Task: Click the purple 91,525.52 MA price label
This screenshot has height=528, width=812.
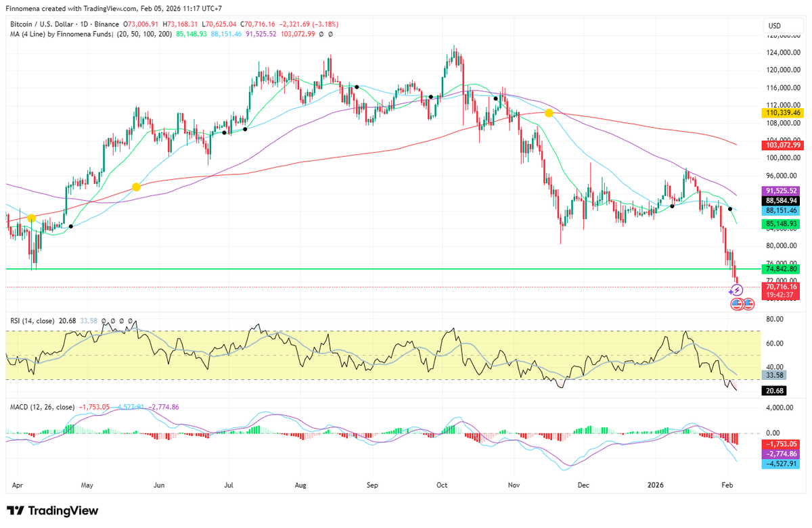Action: click(782, 191)
